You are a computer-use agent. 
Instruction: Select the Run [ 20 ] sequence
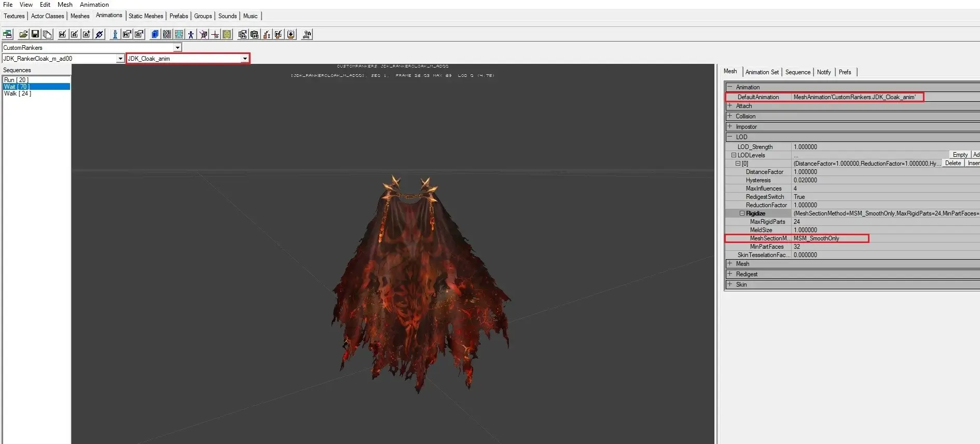36,80
